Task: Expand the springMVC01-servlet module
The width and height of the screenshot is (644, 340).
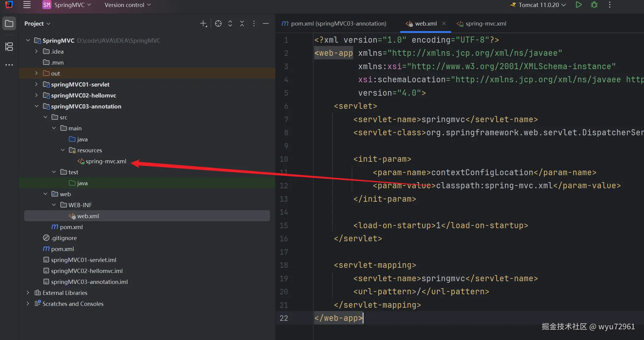Action: click(x=36, y=84)
